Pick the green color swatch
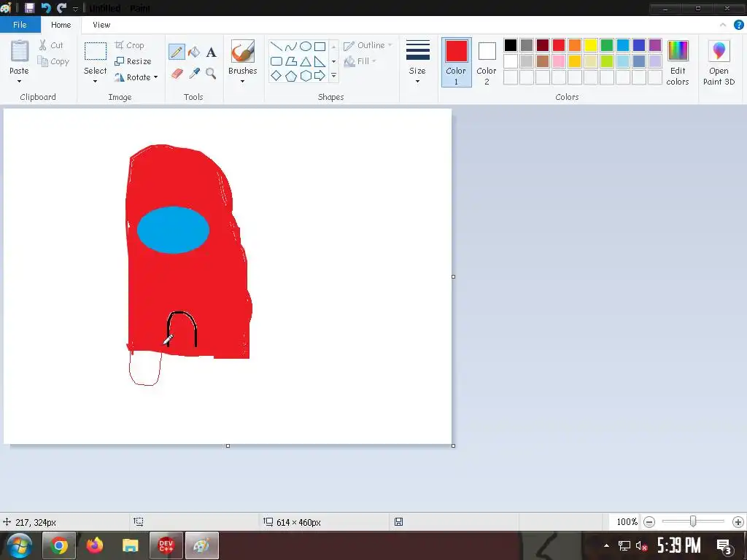Image resolution: width=747 pixels, height=560 pixels. tap(606, 45)
